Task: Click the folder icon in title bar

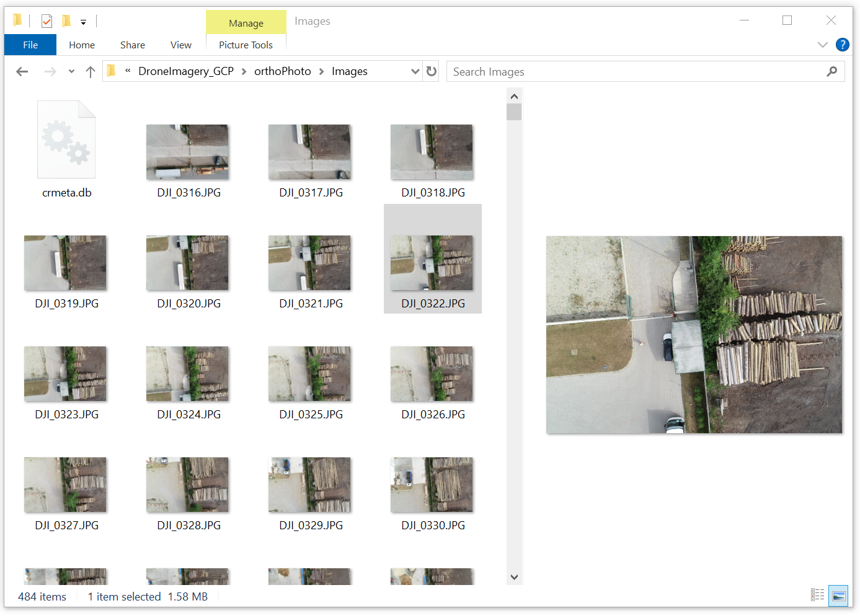Action: [17, 20]
